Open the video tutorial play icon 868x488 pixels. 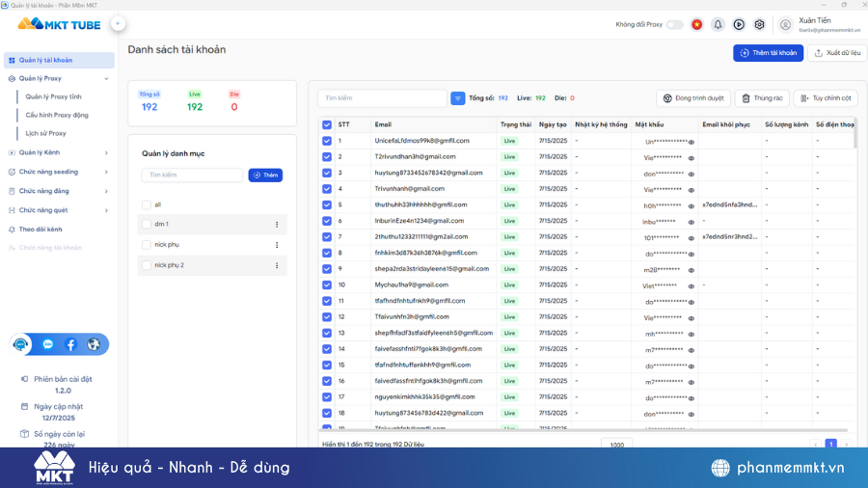[x=739, y=25]
